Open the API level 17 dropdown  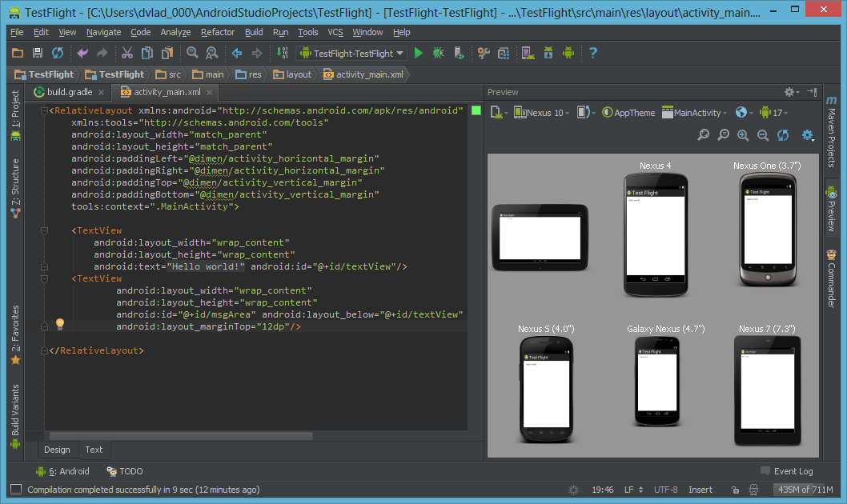(773, 113)
